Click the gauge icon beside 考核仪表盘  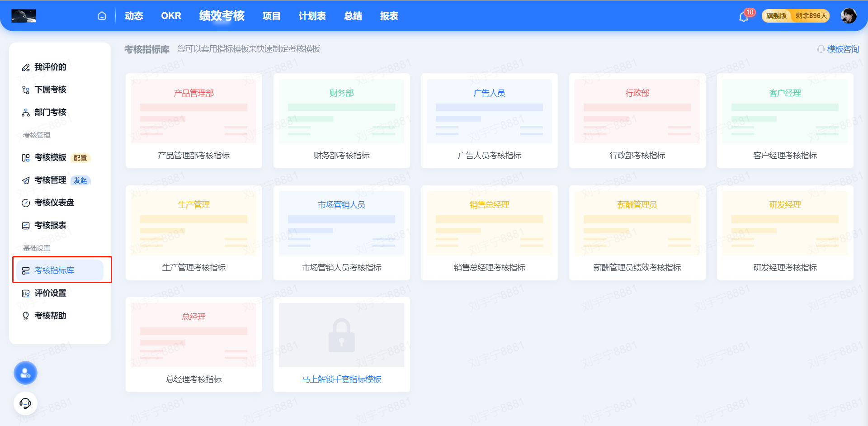(x=26, y=203)
